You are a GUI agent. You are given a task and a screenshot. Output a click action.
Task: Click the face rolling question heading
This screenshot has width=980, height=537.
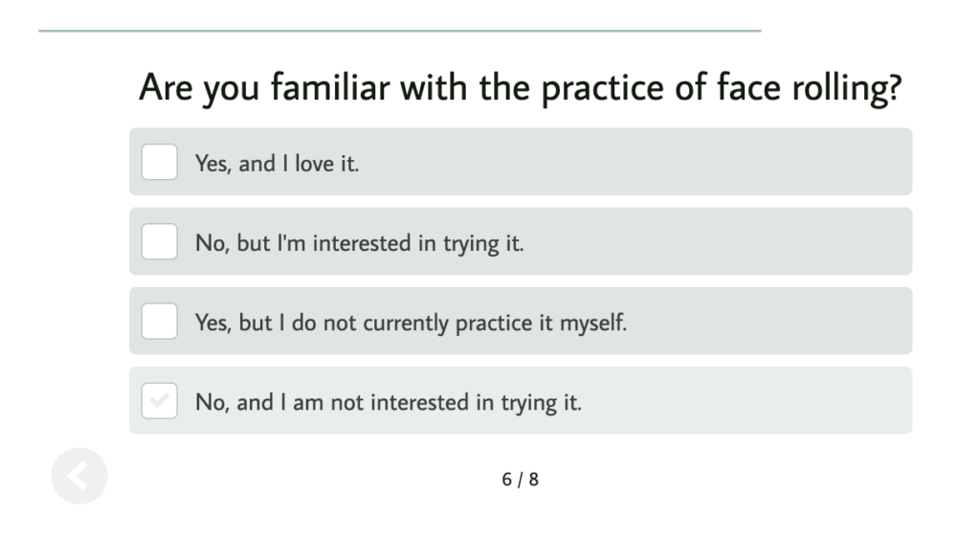pos(521,87)
